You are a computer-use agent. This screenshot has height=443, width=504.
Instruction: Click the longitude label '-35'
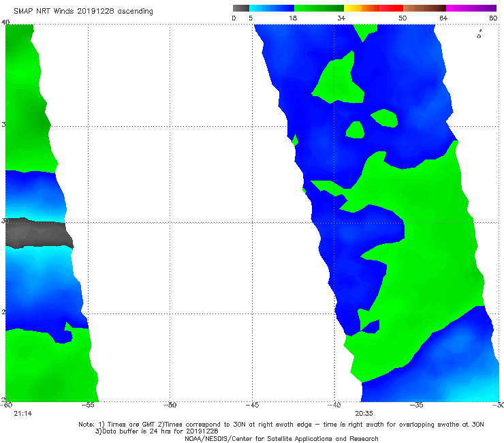[417, 405]
